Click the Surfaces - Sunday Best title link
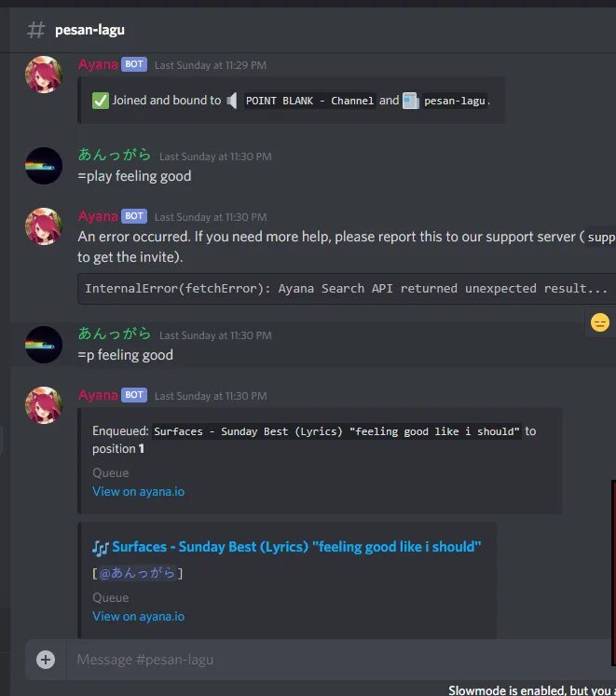 [296, 546]
